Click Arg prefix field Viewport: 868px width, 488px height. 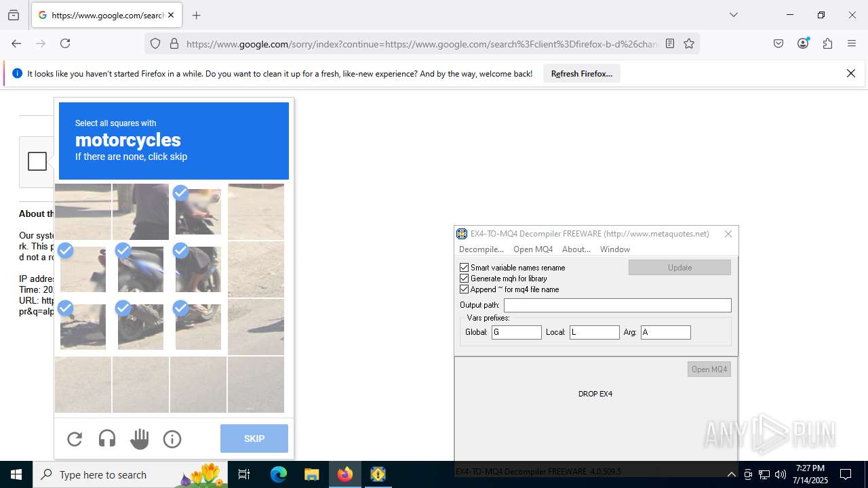click(x=665, y=332)
